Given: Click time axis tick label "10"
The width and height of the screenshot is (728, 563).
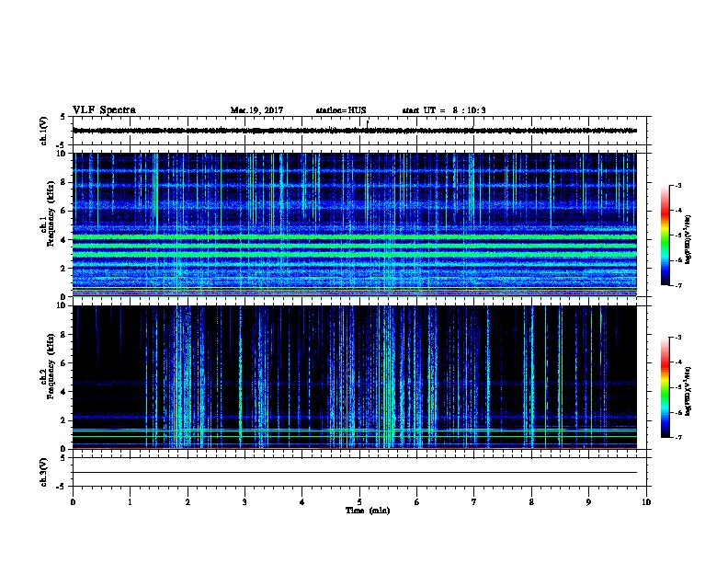Looking at the screenshot, I should (x=646, y=502).
